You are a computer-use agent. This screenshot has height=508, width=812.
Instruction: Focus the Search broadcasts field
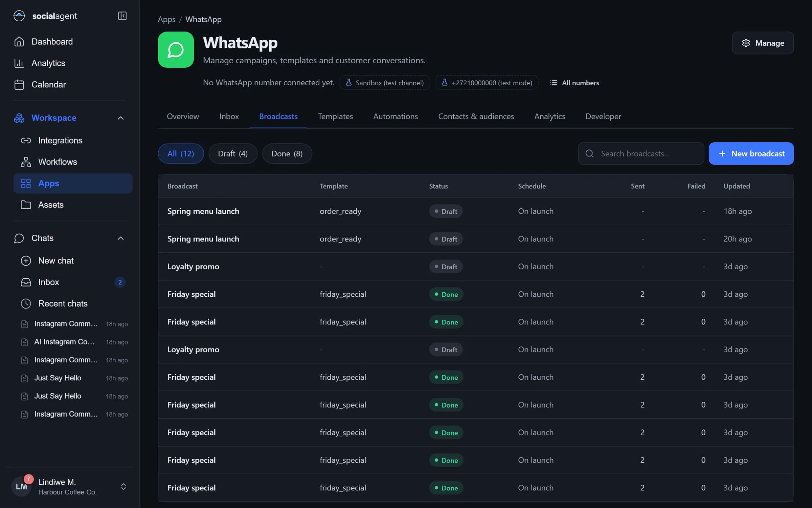tap(641, 153)
